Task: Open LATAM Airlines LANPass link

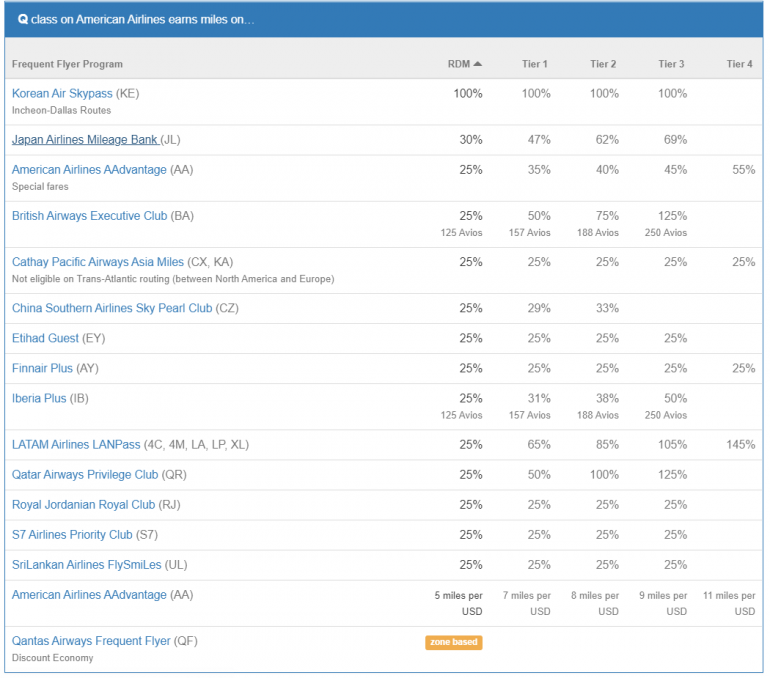Action: [x=88, y=444]
